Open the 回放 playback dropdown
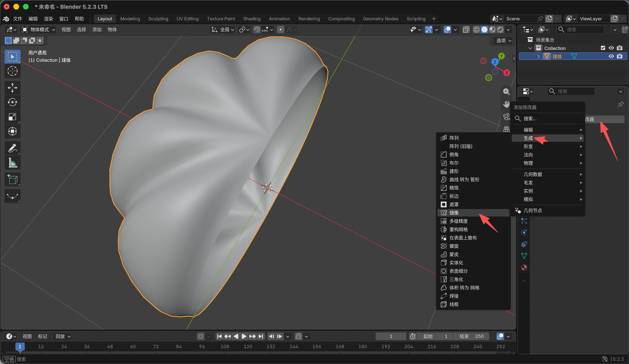 click(62, 336)
